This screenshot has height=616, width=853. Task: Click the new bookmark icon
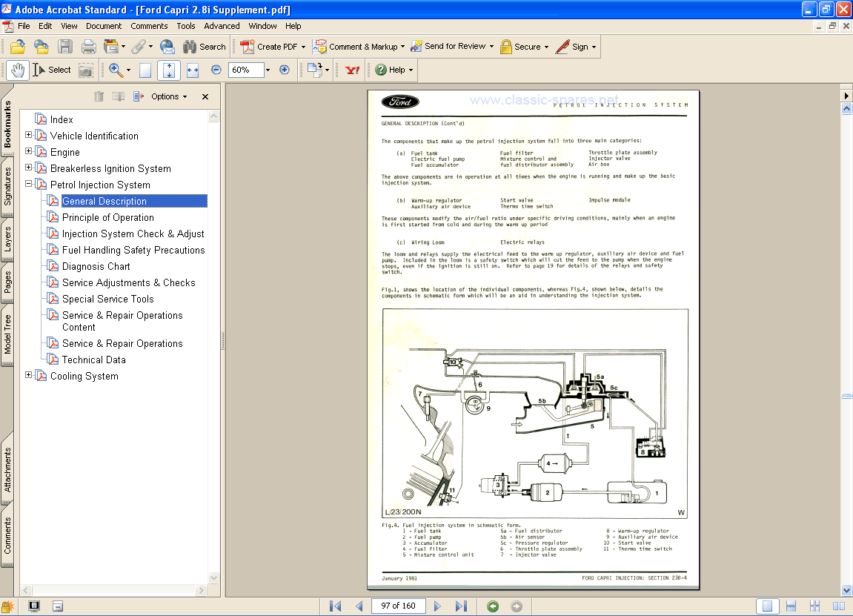119,96
